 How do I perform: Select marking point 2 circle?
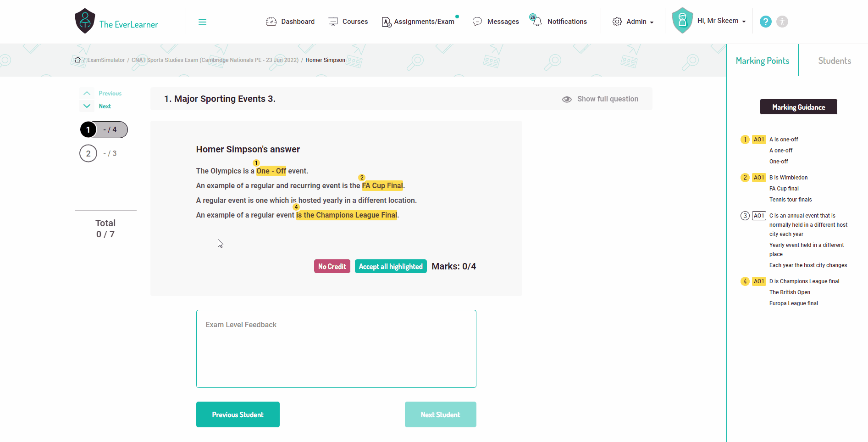click(745, 178)
